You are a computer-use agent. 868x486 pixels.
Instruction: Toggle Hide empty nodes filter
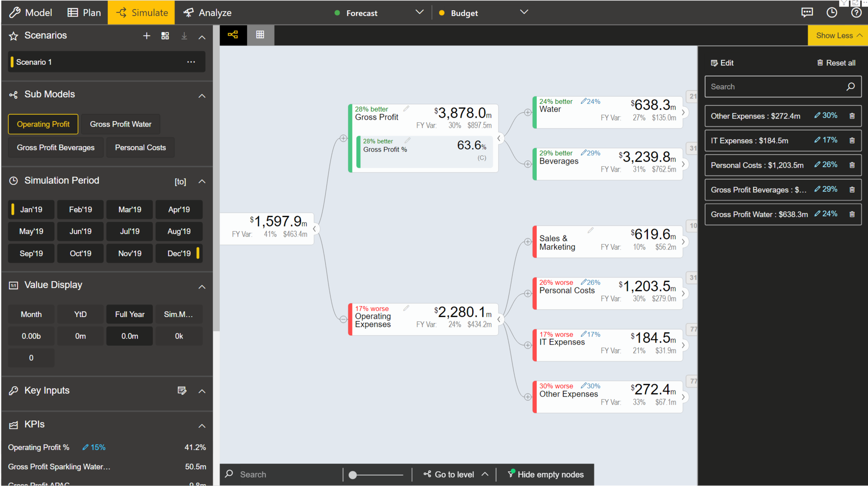click(545, 474)
